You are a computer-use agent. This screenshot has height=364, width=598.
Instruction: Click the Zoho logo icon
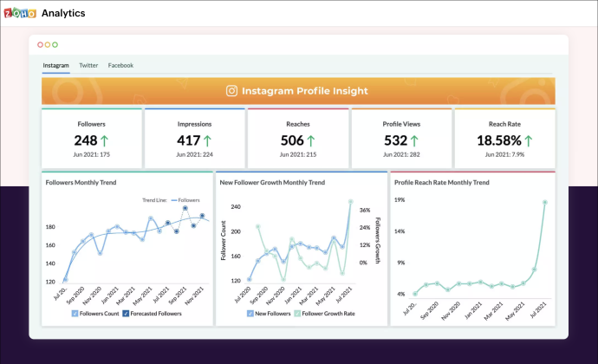point(20,13)
